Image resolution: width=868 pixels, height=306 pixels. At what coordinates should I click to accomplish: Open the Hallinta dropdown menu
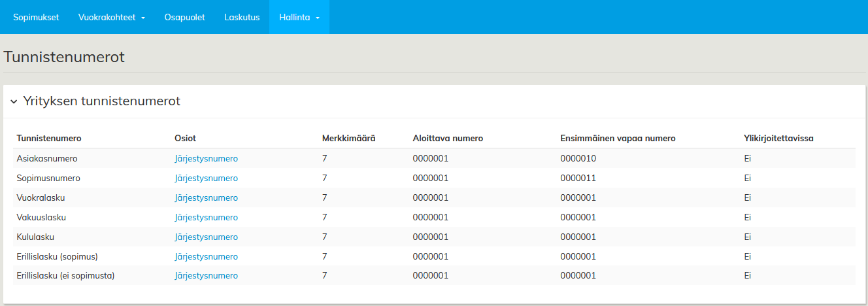(299, 18)
